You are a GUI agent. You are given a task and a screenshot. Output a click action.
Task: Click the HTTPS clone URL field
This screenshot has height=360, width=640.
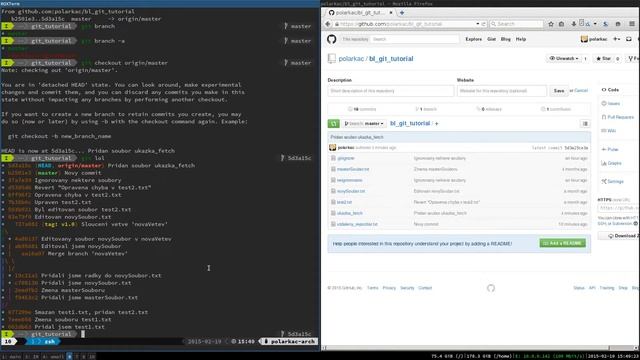(x=618, y=208)
